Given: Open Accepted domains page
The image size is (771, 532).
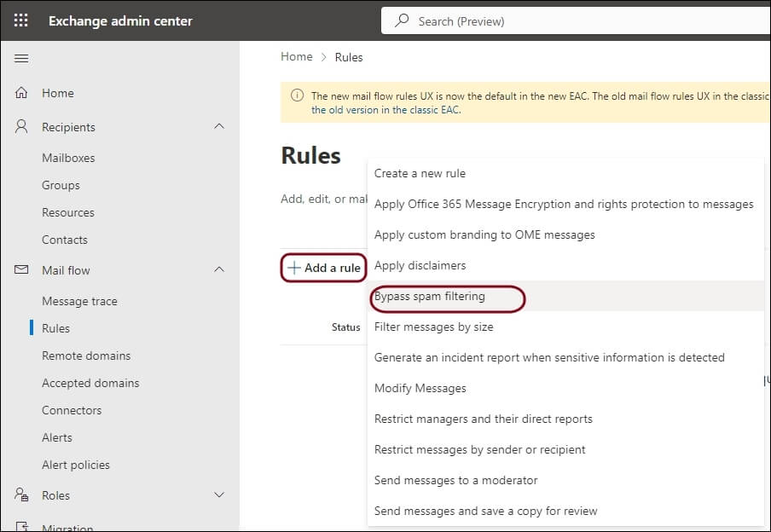Looking at the screenshot, I should point(91,383).
